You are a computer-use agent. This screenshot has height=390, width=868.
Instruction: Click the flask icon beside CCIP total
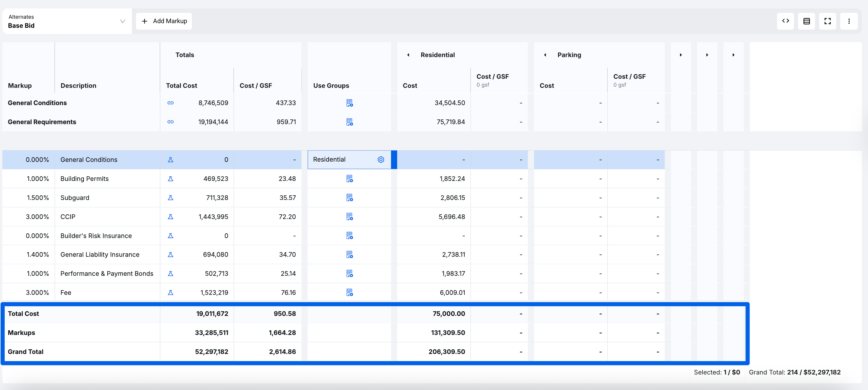170,217
